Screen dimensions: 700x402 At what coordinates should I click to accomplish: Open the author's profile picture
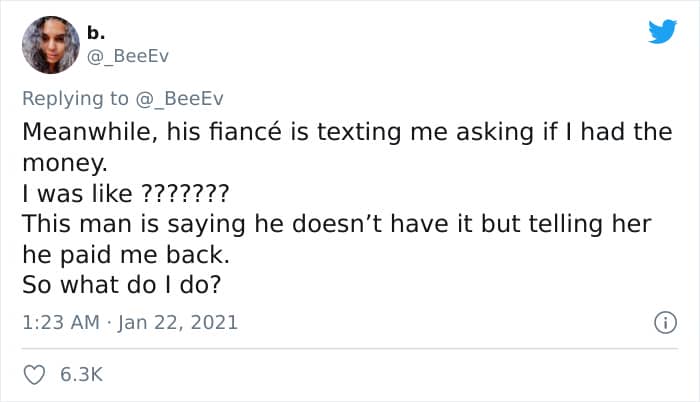[50, 44]
